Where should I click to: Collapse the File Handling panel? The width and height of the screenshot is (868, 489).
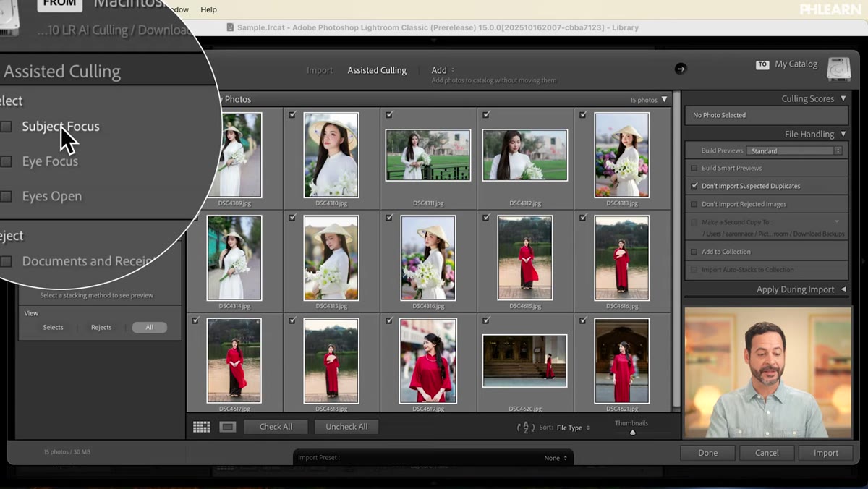point(843,134)
